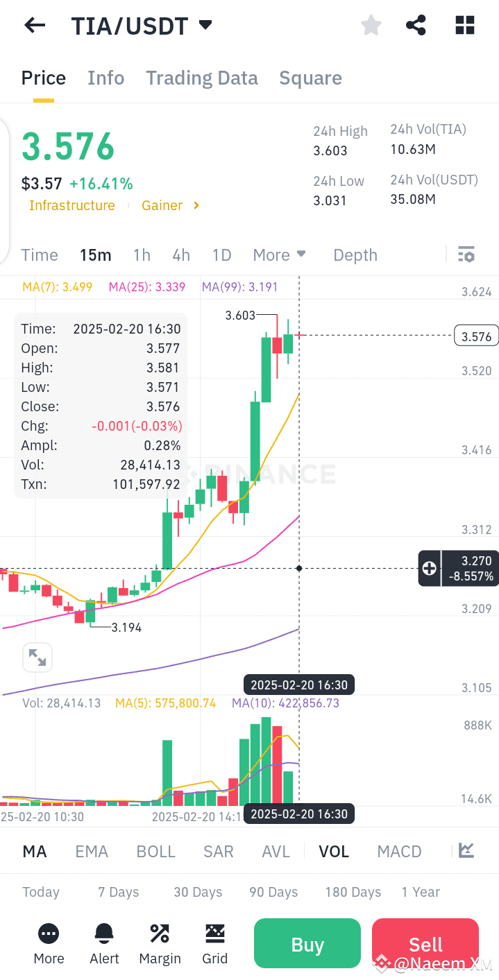
Task: Switch to the Trading Data tab
Action: coord(201,78)
